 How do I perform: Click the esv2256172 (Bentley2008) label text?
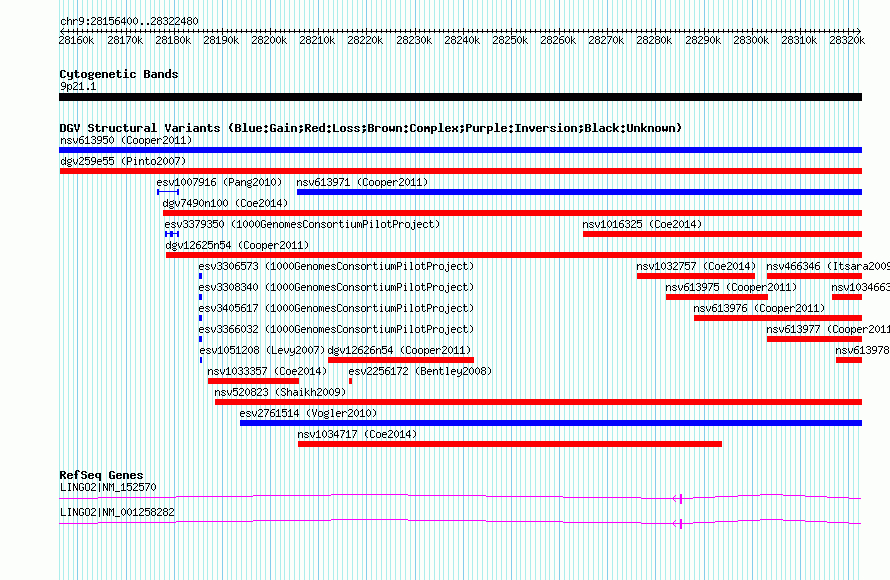420,371
